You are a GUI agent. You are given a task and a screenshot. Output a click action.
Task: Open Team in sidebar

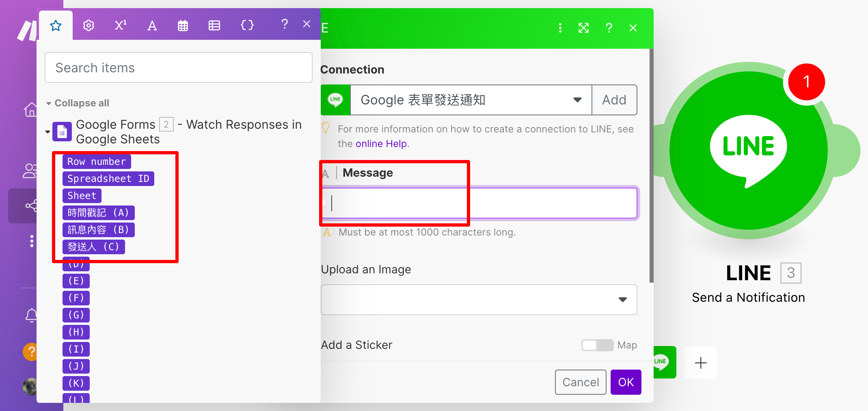(x=30, y=171)
